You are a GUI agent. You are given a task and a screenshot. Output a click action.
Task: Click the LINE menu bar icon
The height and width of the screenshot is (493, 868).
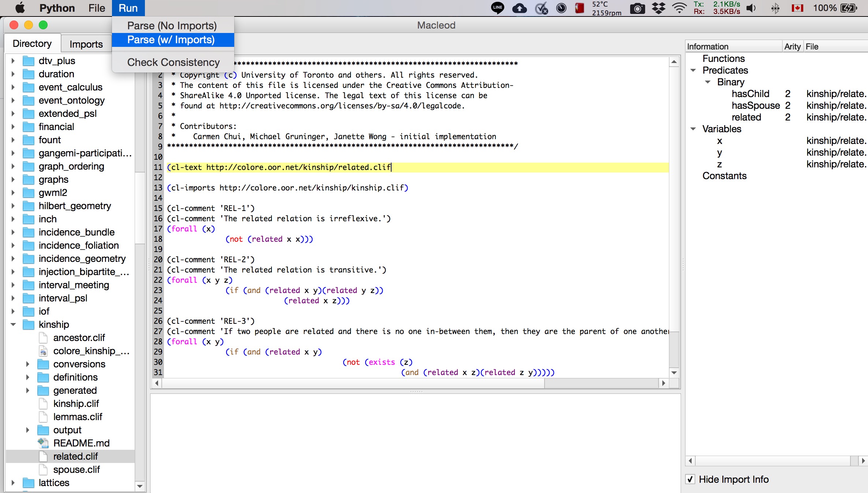pos(497,8)
